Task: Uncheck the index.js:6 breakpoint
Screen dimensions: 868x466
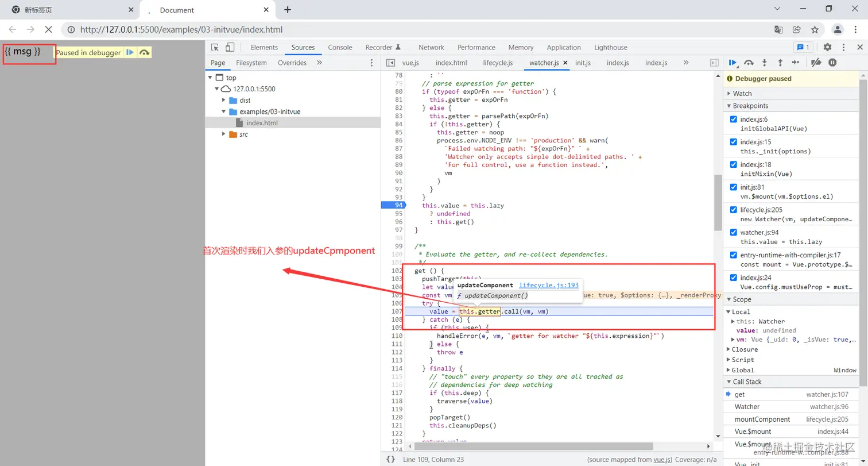Action: point(733,120)
